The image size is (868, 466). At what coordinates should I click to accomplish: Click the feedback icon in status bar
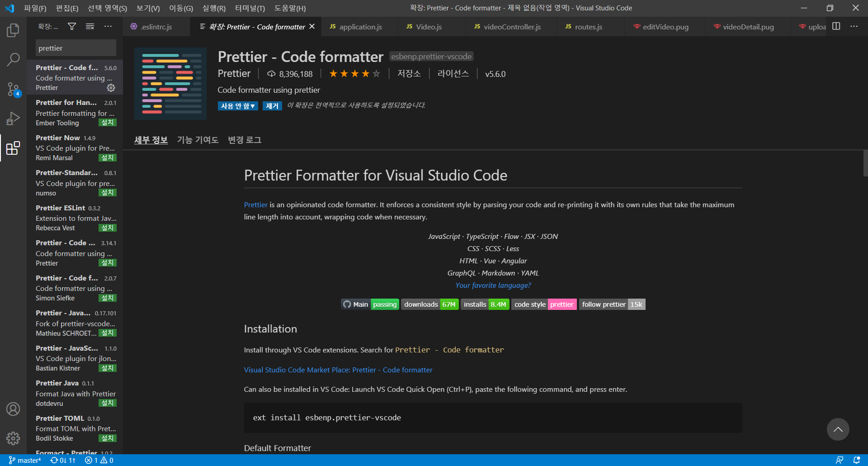click(x=840, y=460)
